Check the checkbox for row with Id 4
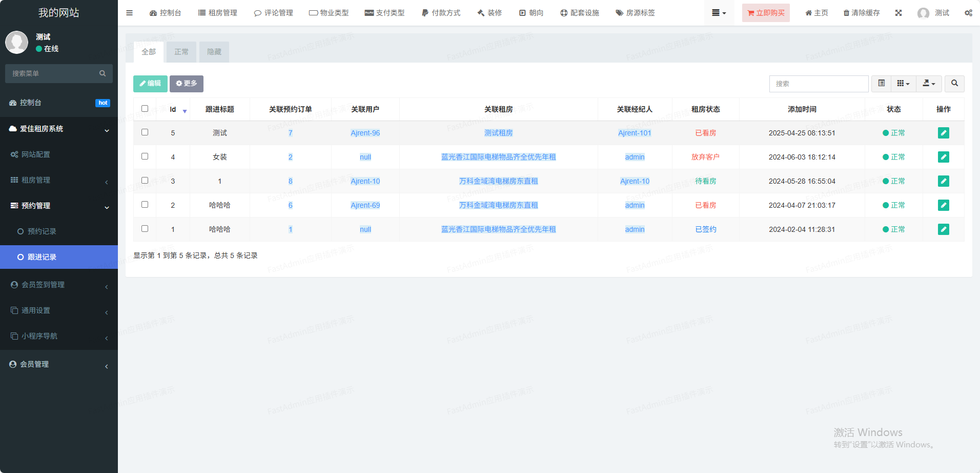The width and height of the screenshot is (980, 473). pyautogui.click(x=145, y=156)
